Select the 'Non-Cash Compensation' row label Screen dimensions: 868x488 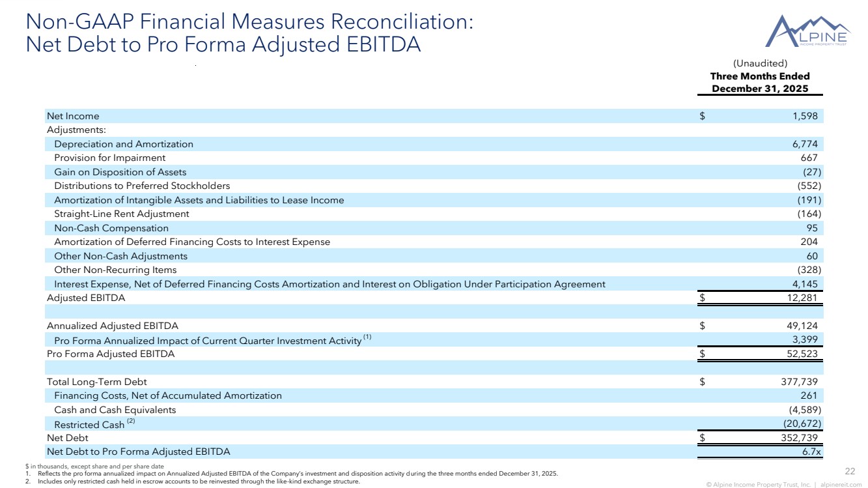(111, 228)
